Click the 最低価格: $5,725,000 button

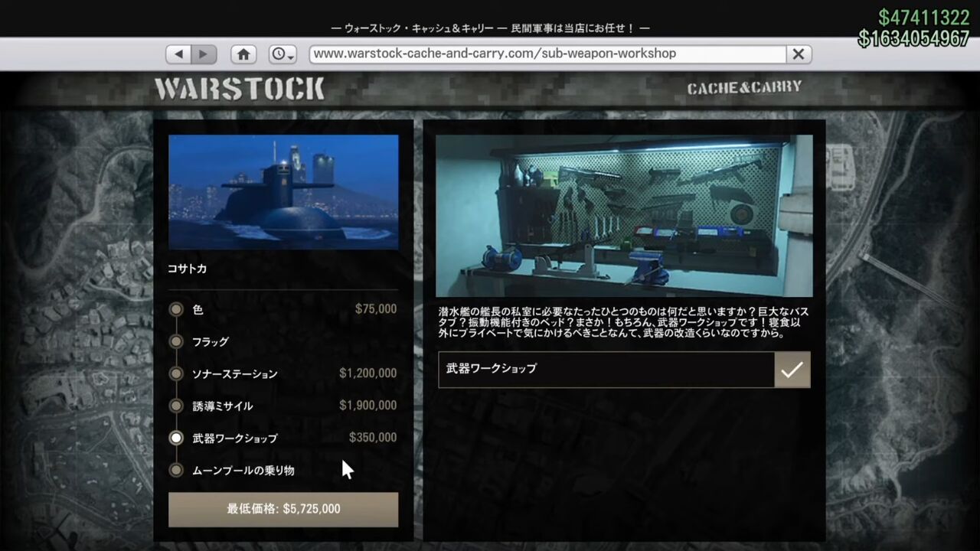(283, 509)
